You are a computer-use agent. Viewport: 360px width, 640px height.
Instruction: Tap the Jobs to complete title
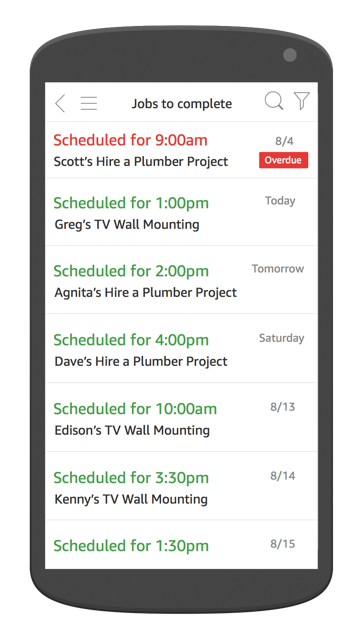182,104
